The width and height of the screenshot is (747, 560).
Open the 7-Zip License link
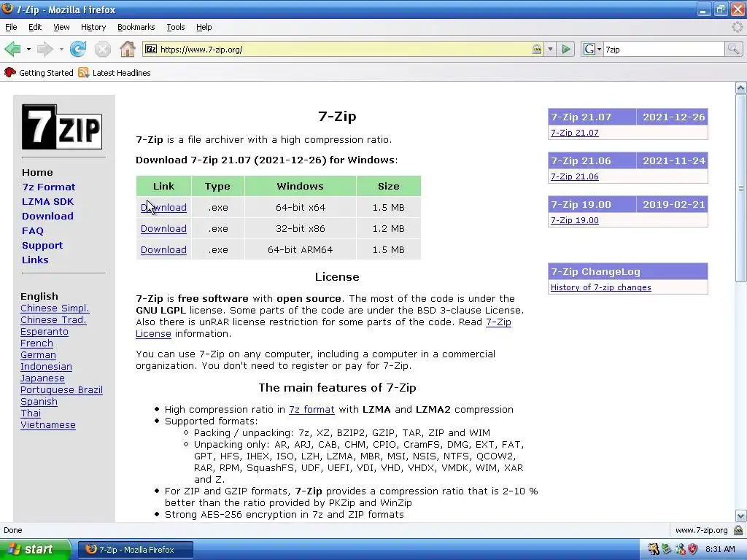point(498,322)
